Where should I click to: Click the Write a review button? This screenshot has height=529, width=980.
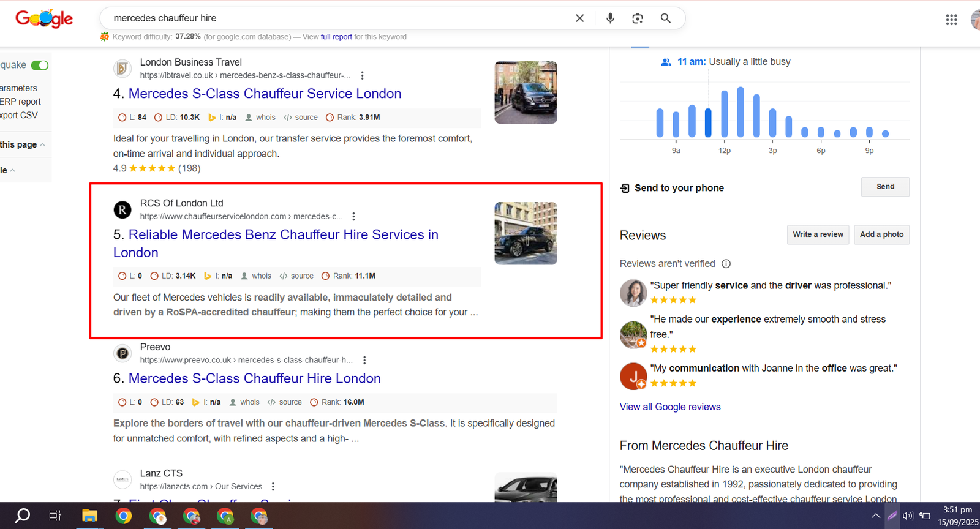click(x=818, y=234)
